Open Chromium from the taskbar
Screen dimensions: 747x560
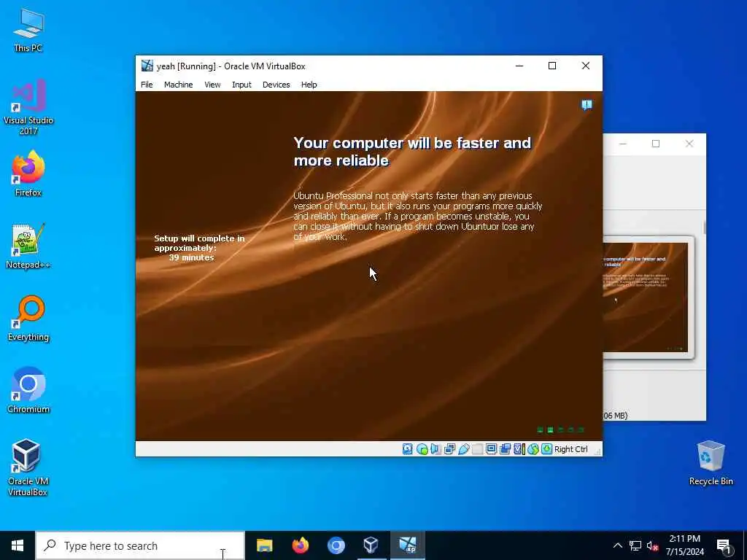tap(336, 545)
